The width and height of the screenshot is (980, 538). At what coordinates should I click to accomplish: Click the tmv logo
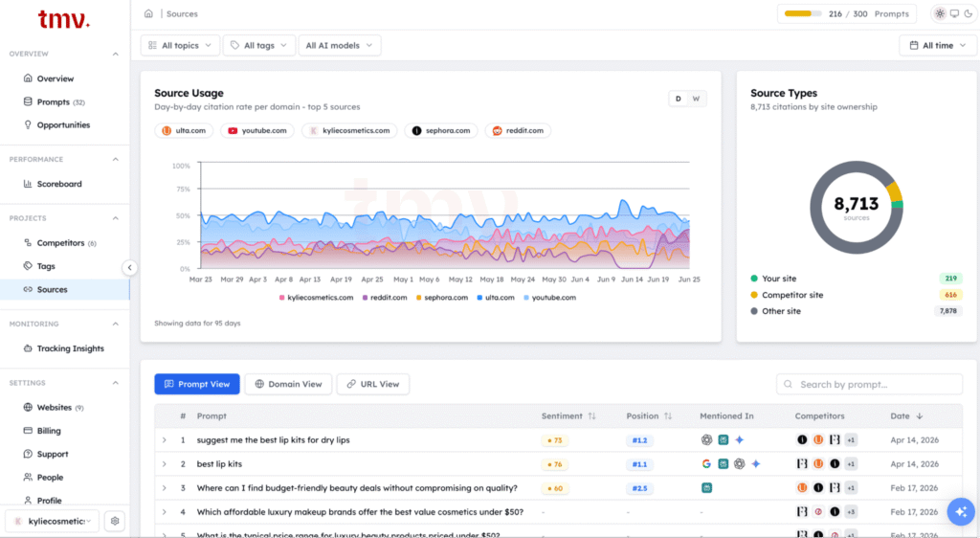64,20
